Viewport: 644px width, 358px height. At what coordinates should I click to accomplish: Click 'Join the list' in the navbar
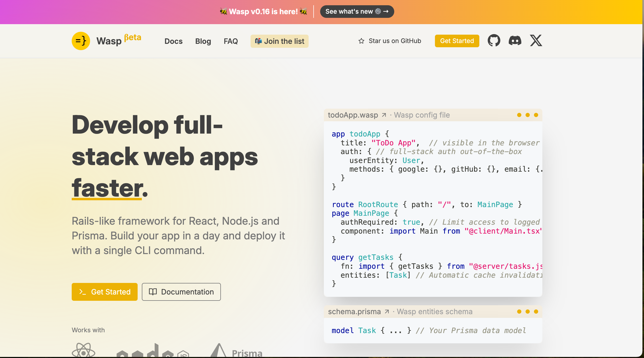[279, 41]
